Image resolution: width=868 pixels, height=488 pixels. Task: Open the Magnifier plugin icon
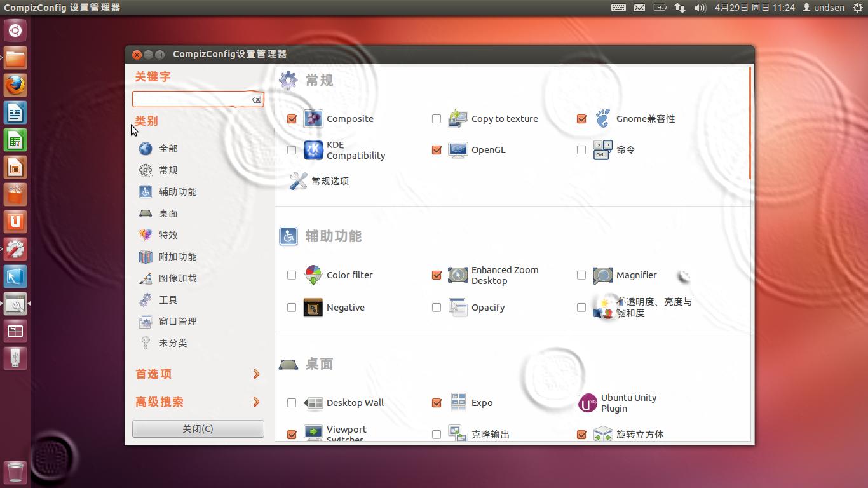point(603,275)
